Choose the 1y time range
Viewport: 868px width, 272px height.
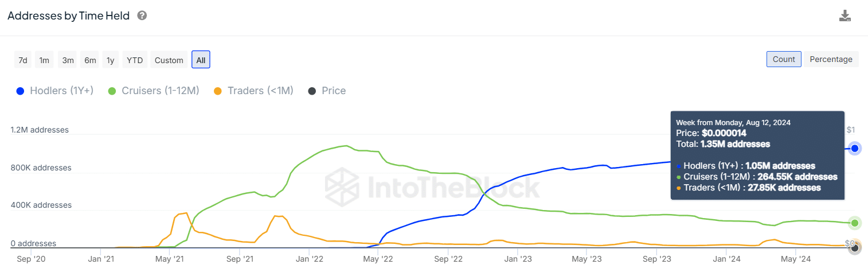pyautogui.click(x=111, y=60)
